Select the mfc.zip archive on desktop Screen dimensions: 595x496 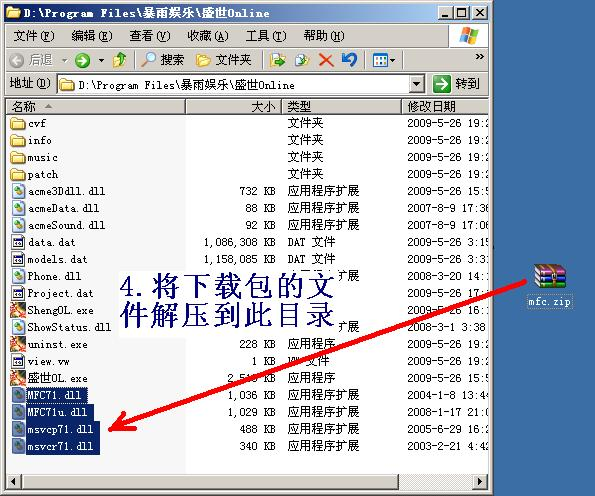[x=550, y=286]
